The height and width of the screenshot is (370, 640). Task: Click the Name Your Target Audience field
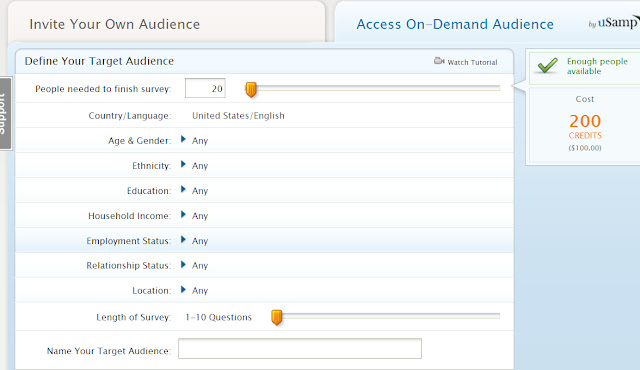click(x=300, y=349)
